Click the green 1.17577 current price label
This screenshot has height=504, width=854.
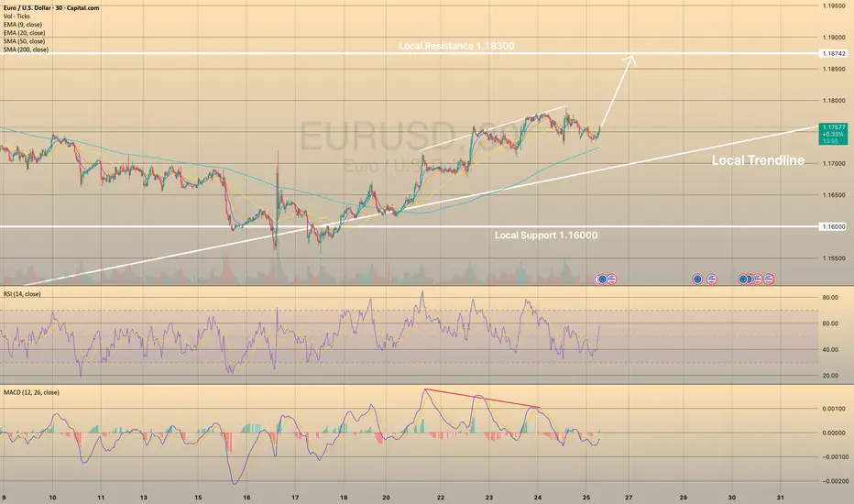(833, 134)
